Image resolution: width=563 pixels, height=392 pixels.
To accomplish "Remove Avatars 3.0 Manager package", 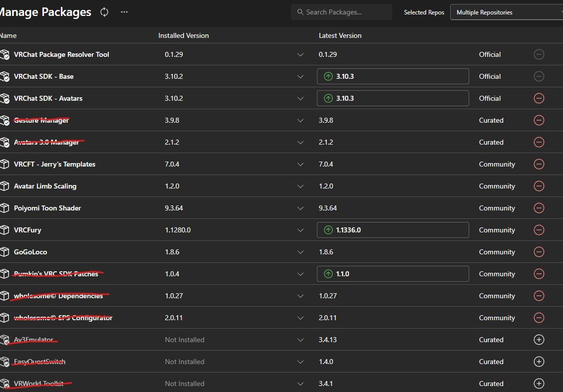I will click(539, 142).
